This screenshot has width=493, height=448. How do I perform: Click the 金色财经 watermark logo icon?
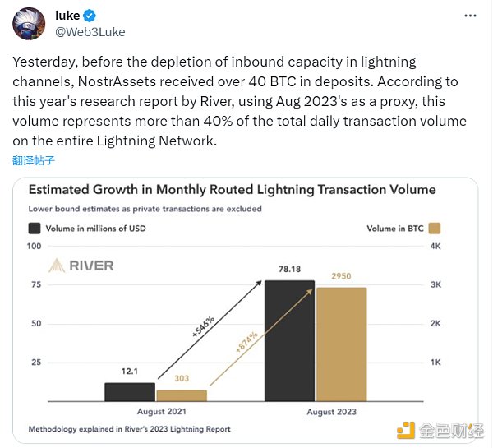point(406,431)
